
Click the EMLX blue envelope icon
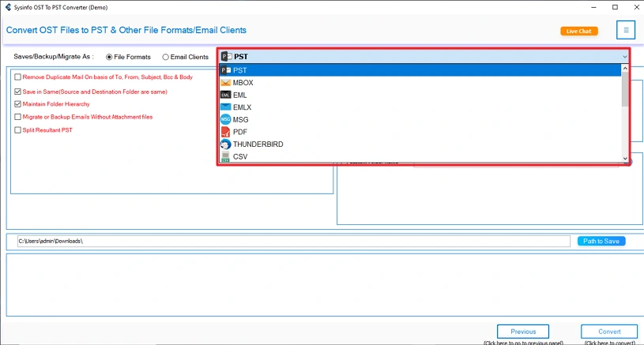click(x=225, y=107)
